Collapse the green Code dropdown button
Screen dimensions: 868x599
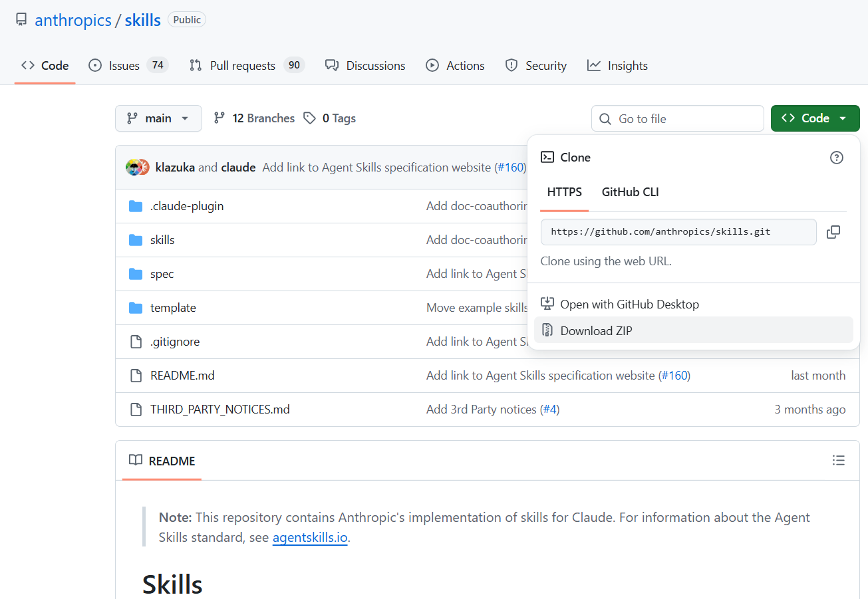[815, 118]
